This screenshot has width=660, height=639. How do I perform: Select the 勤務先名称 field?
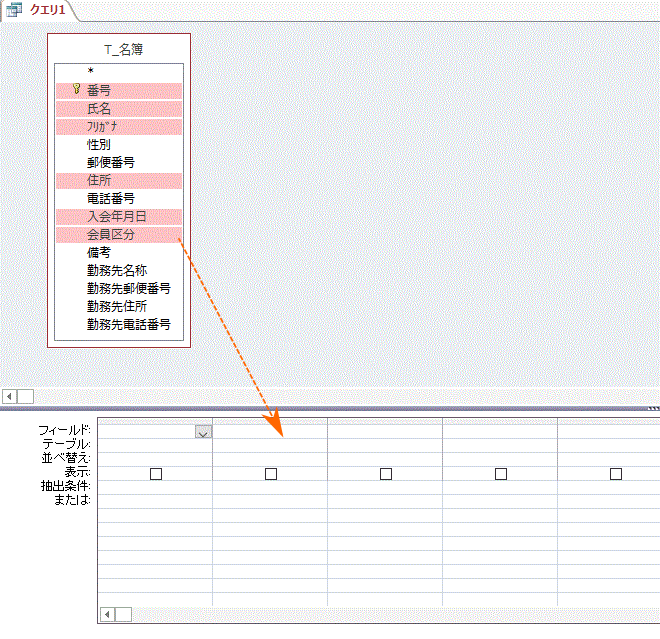coord(119,271)
